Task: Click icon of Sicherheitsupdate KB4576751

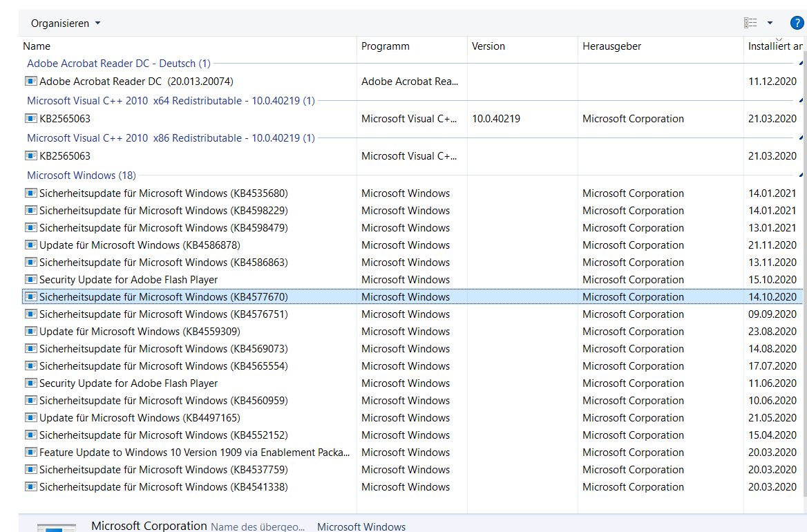Action: (31, 314)
